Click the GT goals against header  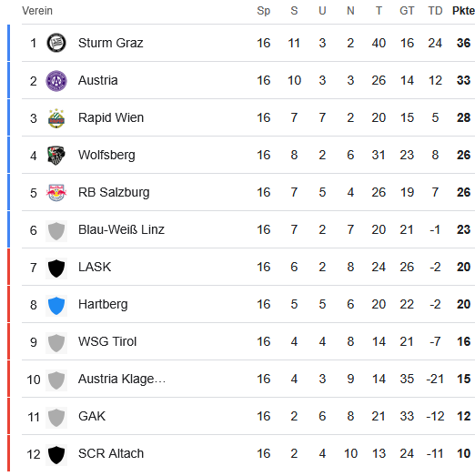407,11
